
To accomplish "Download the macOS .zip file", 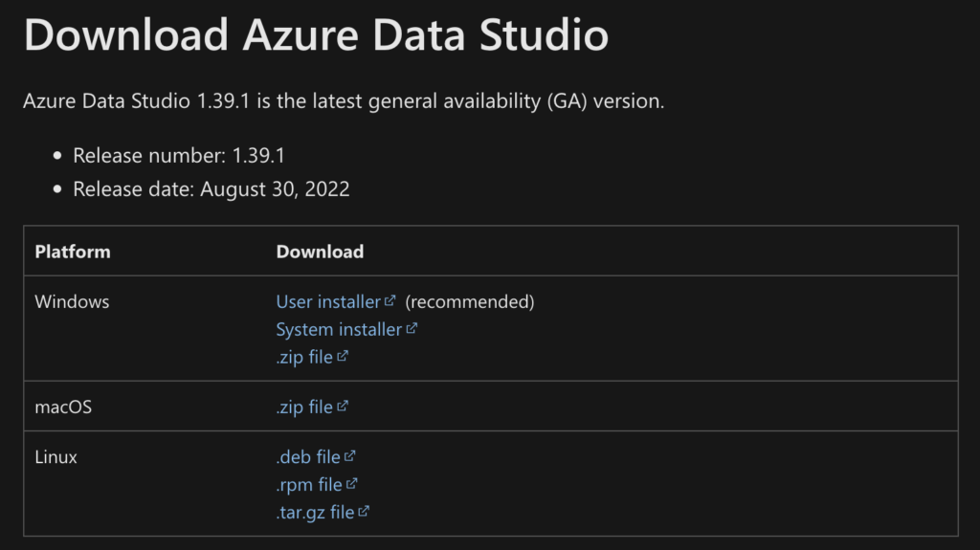I will tap(304, 407).
